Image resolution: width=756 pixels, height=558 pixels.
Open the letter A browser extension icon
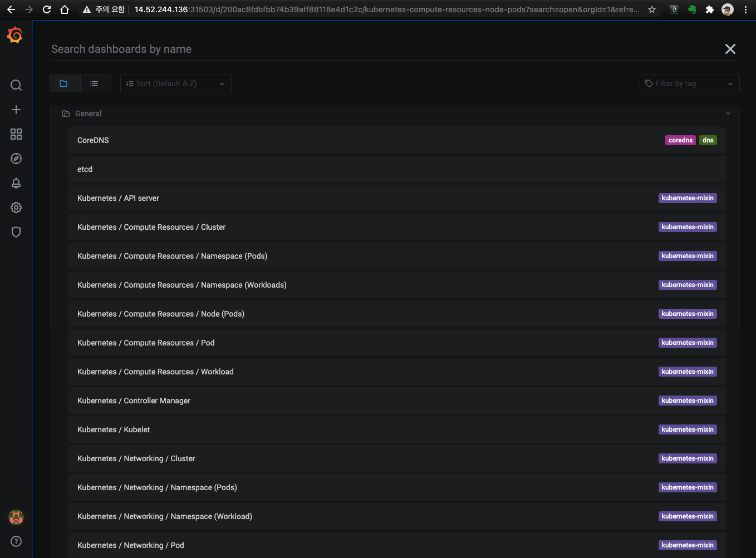674,9
